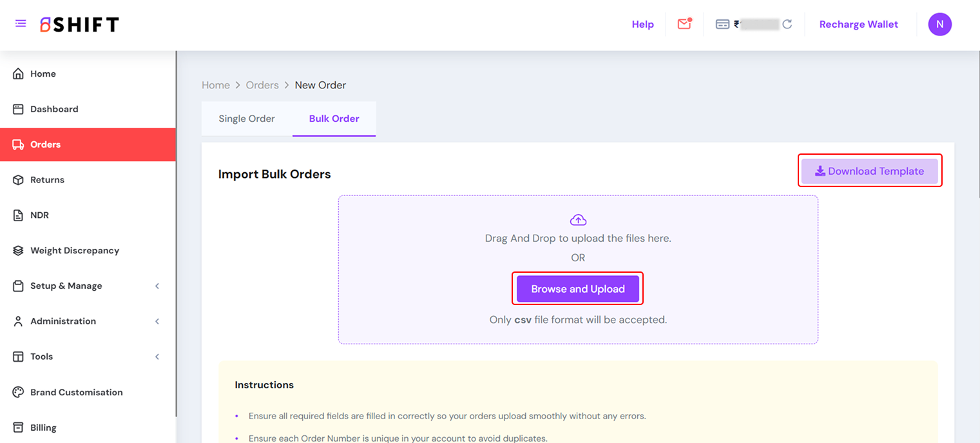Viewport: 980px width, 443px height.
Task: Expand the Administration submenu chevron
Action: (157, 321)
